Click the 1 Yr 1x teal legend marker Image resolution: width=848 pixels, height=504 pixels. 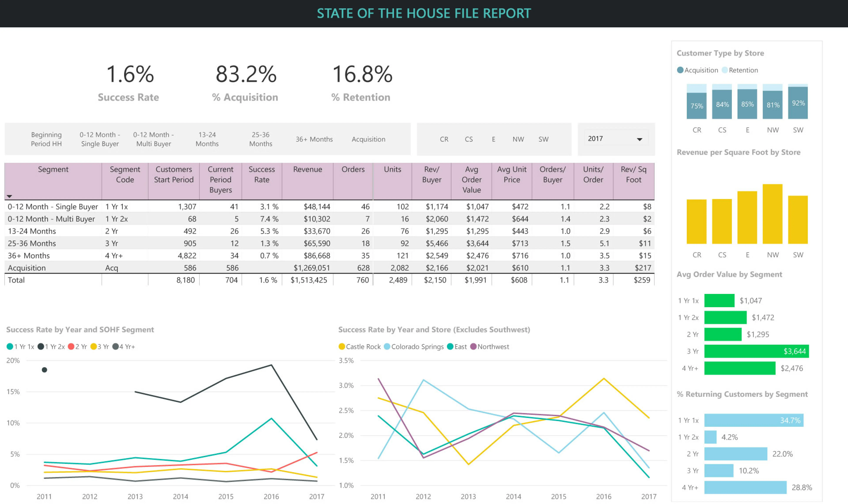[10, 346]
